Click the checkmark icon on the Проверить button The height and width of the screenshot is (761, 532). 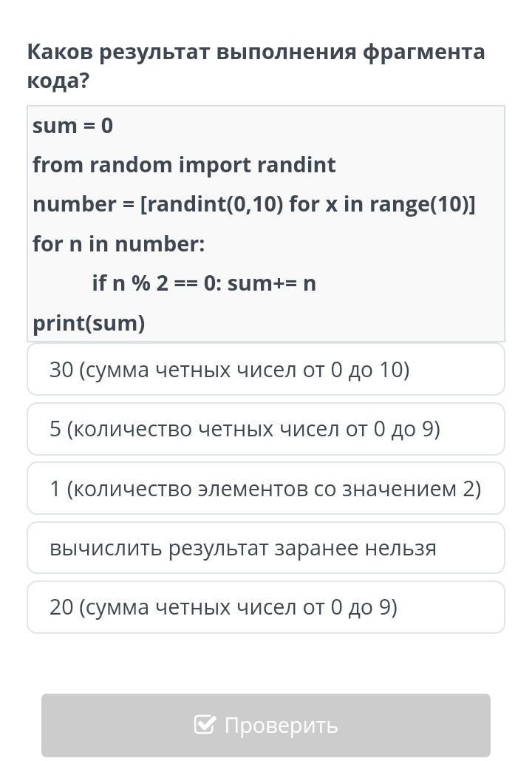(205, 725)
